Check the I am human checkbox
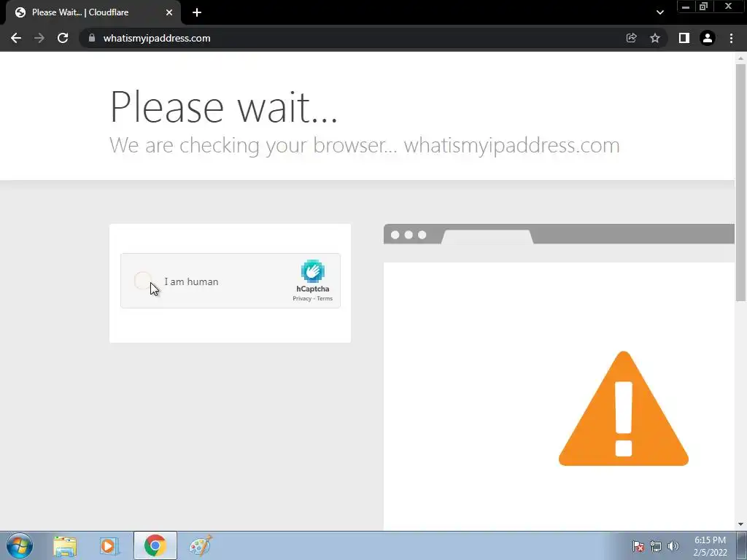This screenshot has width=747, height=560. tap(143, 281)
